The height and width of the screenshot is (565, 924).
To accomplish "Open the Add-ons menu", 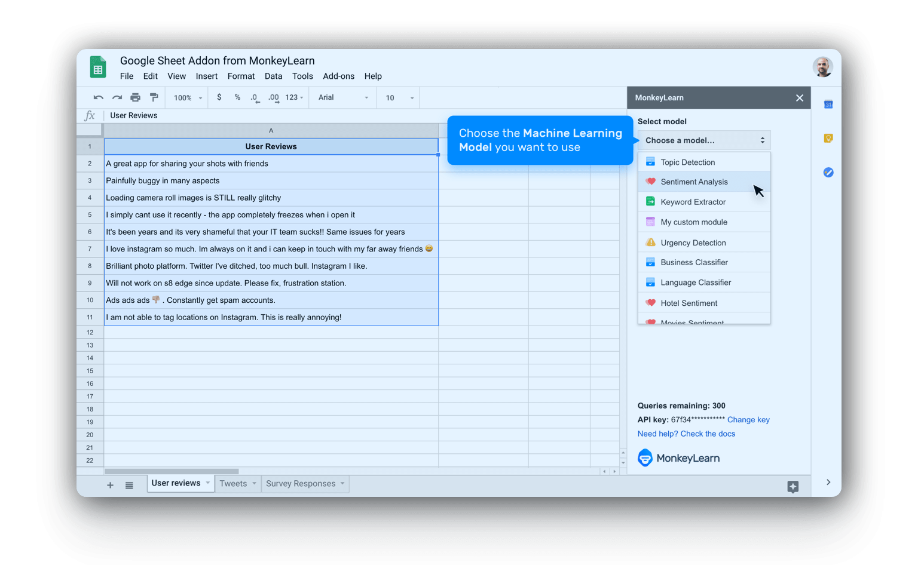I will coord(338,76).
